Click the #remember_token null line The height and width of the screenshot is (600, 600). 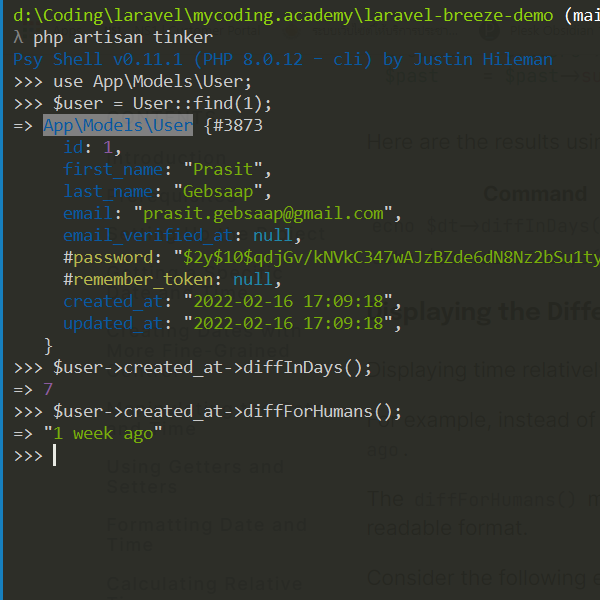tap(173, 280)
